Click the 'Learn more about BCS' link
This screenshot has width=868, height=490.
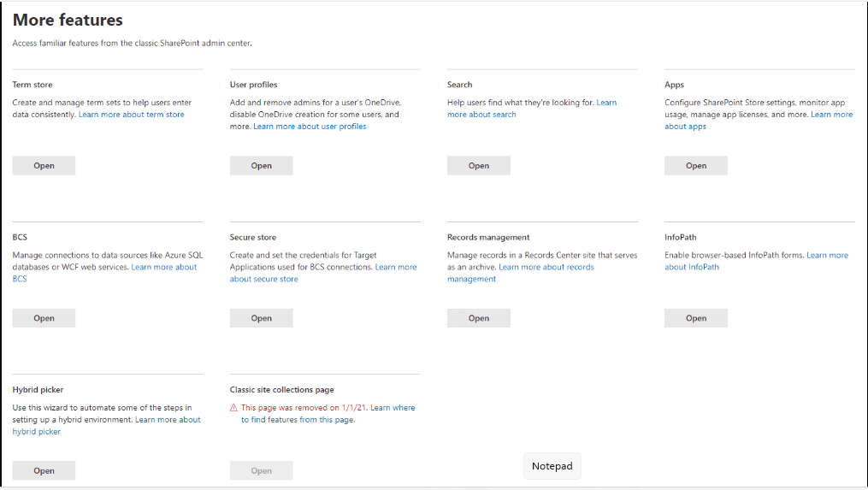[163, 267]
